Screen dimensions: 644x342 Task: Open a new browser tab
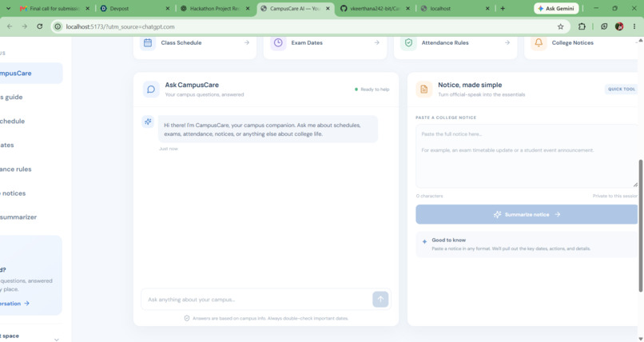click(503, 8)
